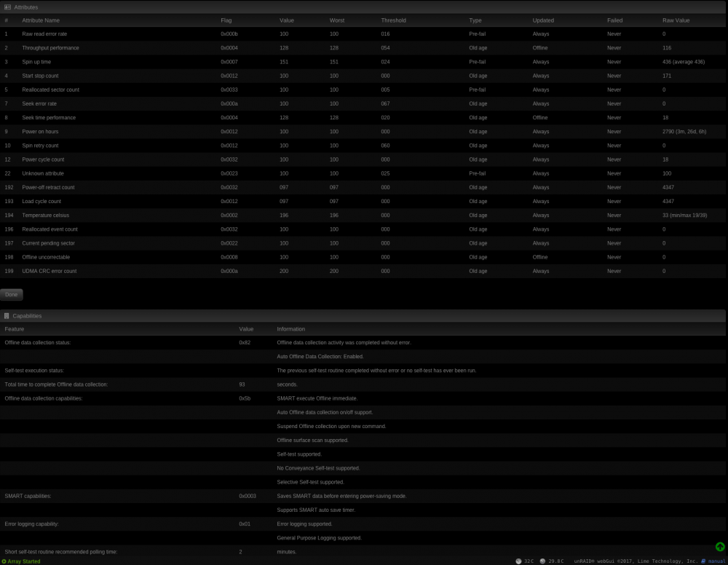
Task: Click the Worst column header
Action: pyautogui.click(x=336, y=20)
